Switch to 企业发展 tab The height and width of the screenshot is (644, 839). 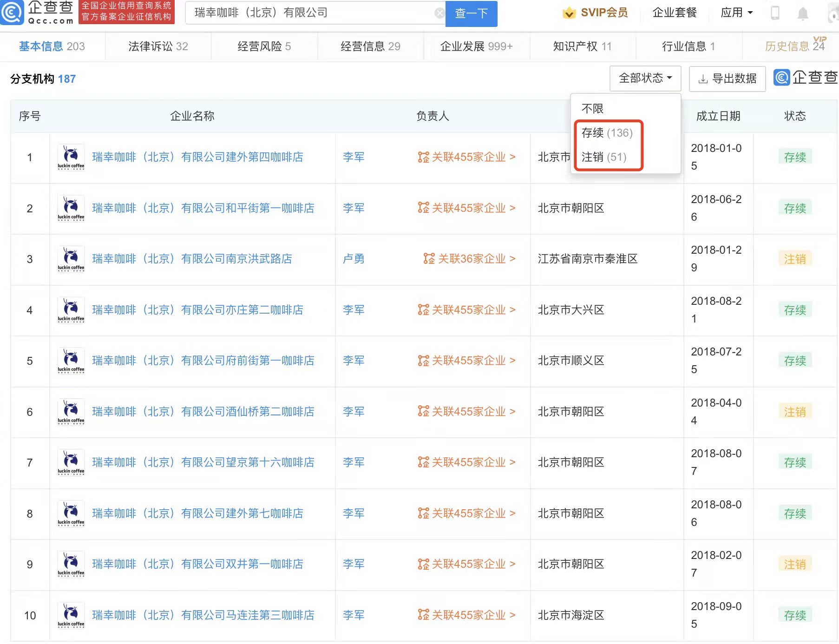point(476,46)
